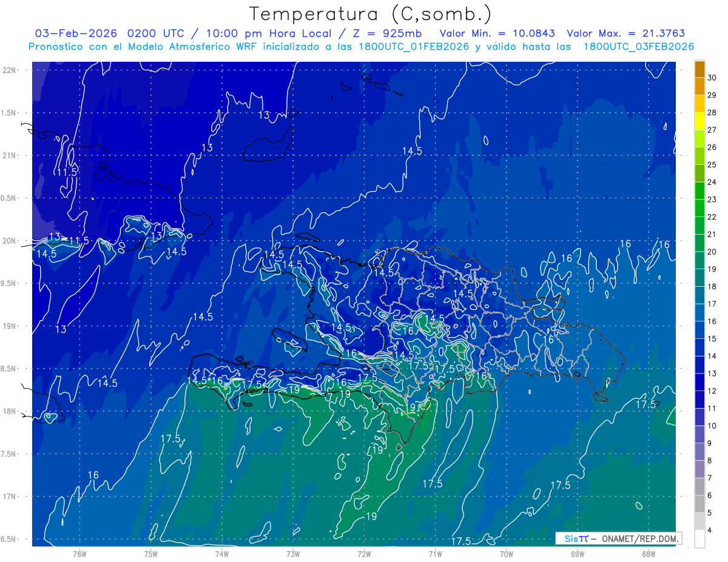Click 'Valor Min. = 10.0843' value

click(497, 33)
